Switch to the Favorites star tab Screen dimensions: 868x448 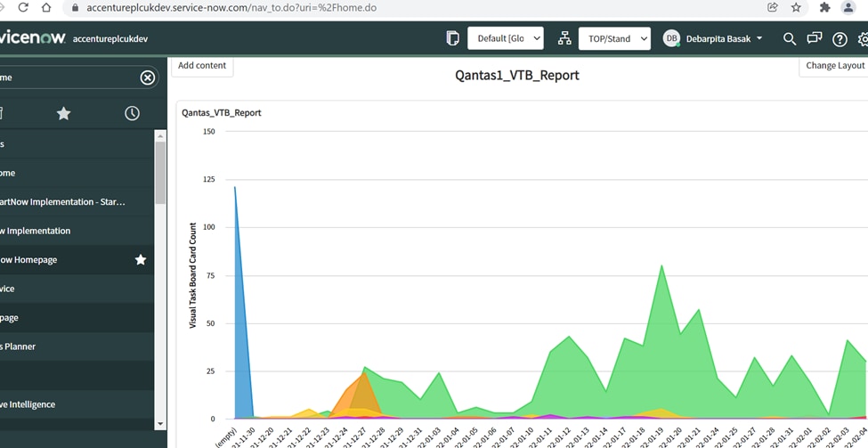[64, 113]
